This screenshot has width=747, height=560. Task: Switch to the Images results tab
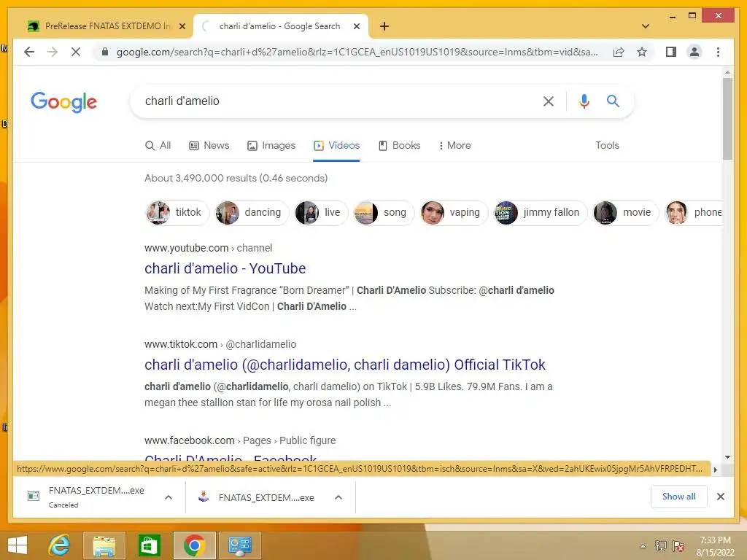[x=271, y=146]
